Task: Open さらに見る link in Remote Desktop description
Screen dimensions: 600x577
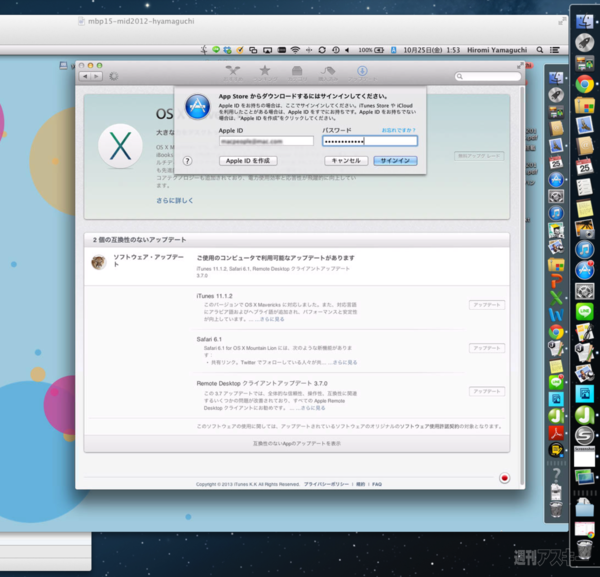Action: tap(313, 408)
